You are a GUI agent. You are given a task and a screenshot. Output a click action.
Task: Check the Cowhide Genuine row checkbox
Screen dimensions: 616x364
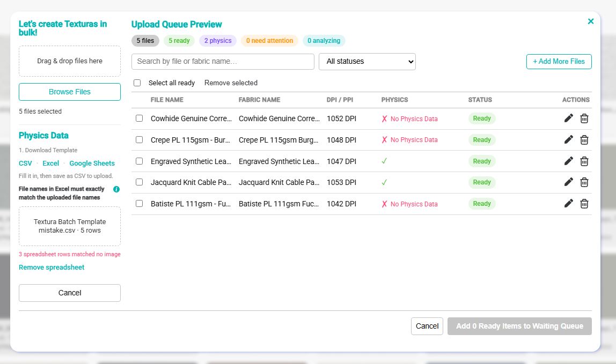[139, 118]
